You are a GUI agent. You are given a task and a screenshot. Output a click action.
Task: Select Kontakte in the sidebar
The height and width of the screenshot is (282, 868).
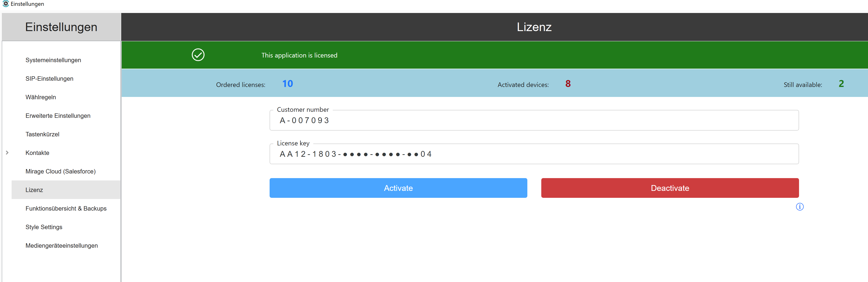click(37, 153)
